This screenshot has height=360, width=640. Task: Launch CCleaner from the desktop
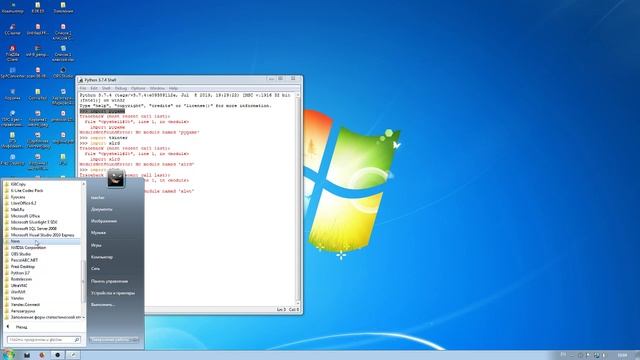coord(13,29)
